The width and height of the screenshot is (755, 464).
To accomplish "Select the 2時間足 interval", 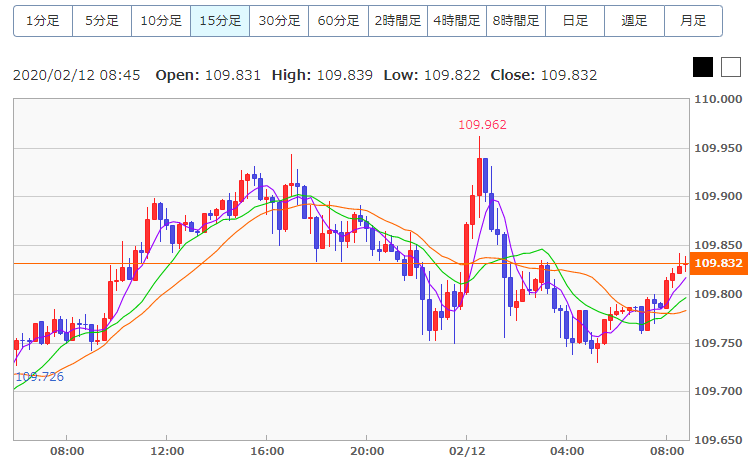I will pos(398,21).
